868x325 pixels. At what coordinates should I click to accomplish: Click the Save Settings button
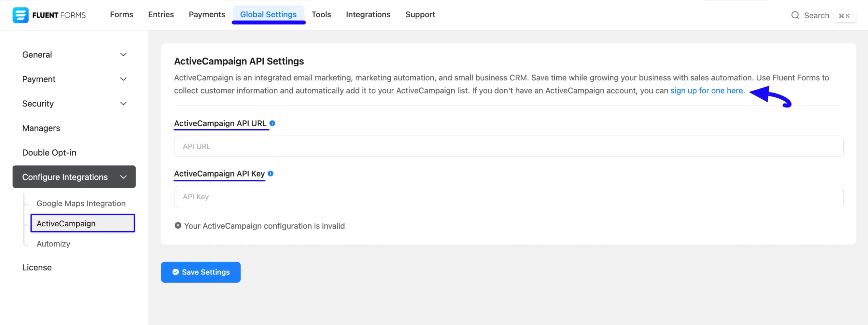pyautogui.click(x=201, y=272)
